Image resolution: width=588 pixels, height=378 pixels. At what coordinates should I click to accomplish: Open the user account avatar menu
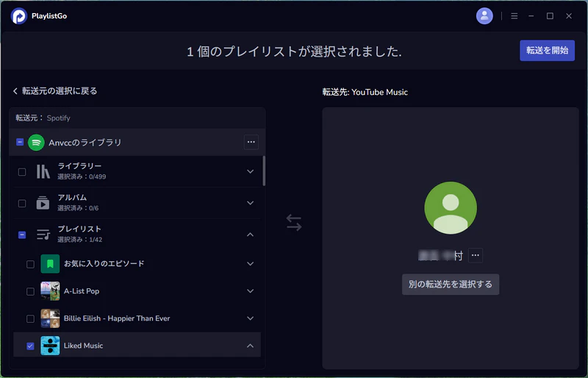(x=484, y=15)
